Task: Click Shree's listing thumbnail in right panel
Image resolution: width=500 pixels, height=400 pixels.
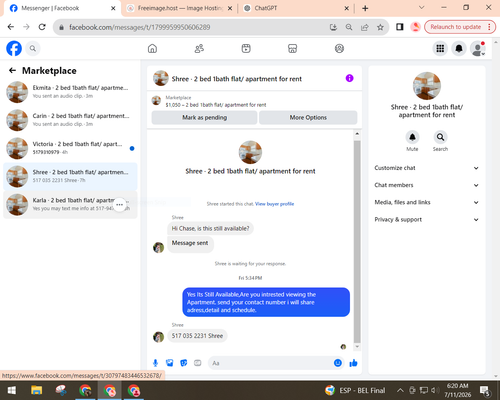Action: click(x=427, y=86)
